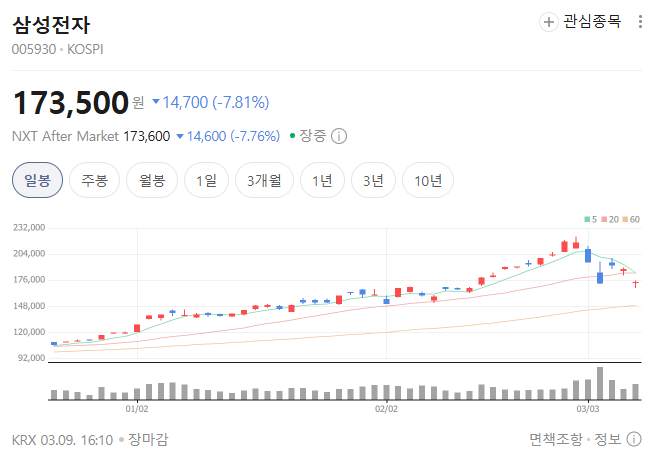Click the 232,000 price axis label
This screenshot has height=452, width=660.
click(29, 228)
